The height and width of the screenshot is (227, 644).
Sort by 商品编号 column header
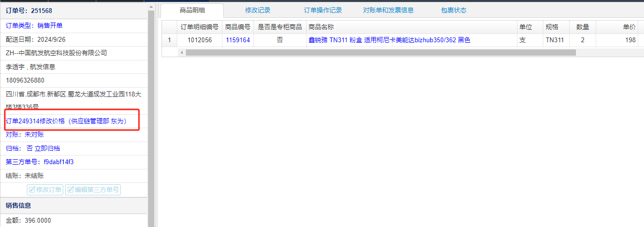(x=238, y=27)
